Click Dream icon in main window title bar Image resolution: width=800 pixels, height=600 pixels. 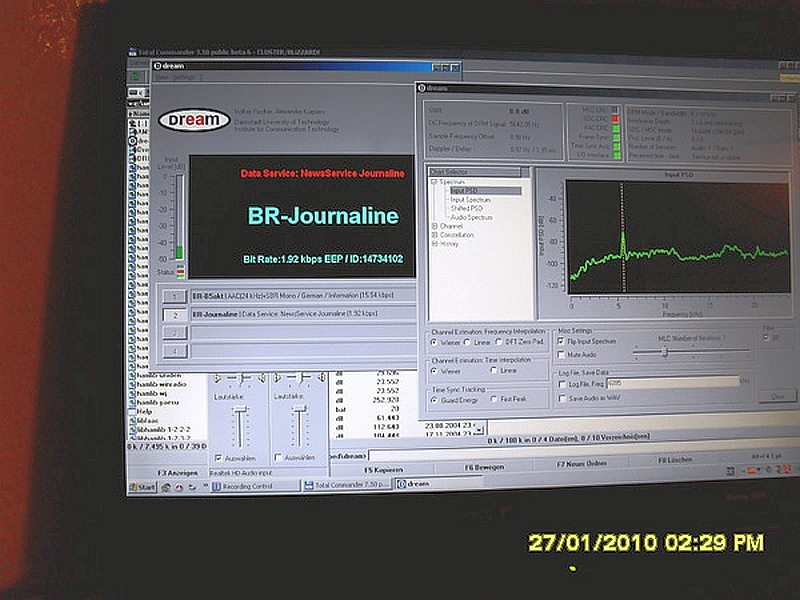pos(158,66)
